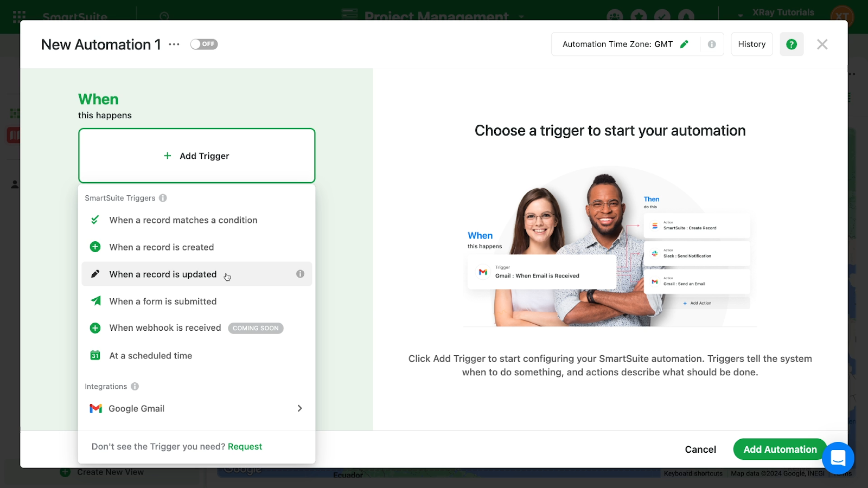This screenshot has height=488, width=868.
Task: Select When a record is created trigger
Action: point(196,247)
